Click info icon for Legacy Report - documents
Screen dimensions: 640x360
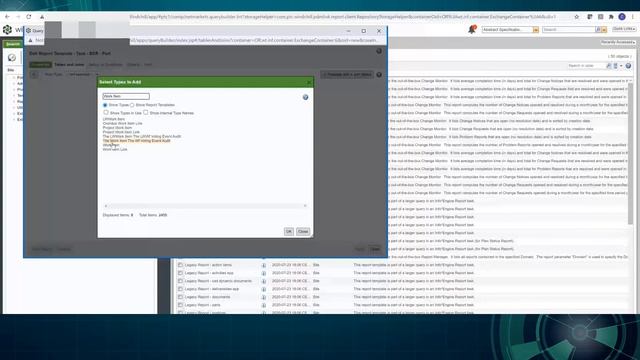pyautogui.click(x=264, y=297)
